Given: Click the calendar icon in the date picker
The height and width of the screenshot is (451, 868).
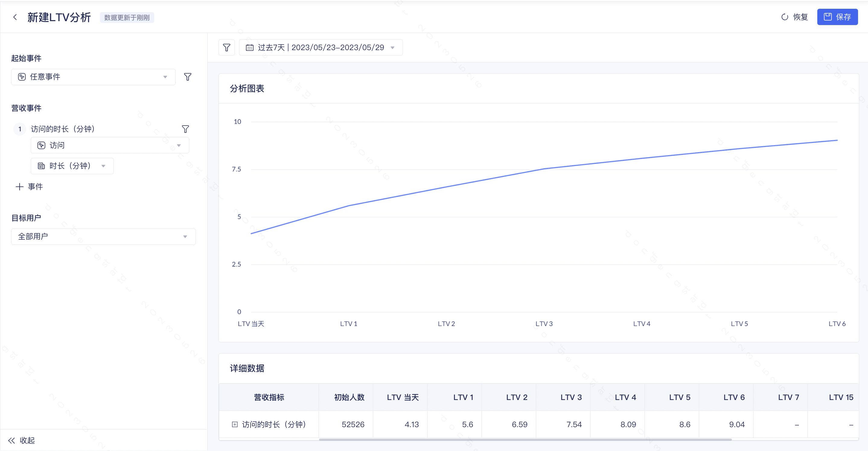Looking at the screenshot, I should [249, 47].
